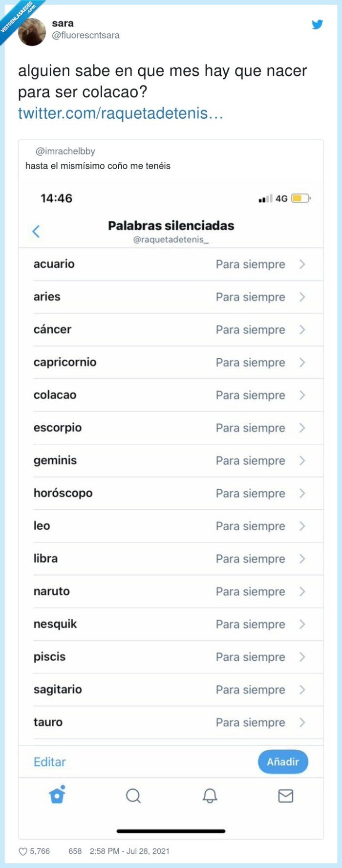This screenshot has height=868, width=342.
Task: Click sara's profile avatar
Action: (x=31, y=31)
